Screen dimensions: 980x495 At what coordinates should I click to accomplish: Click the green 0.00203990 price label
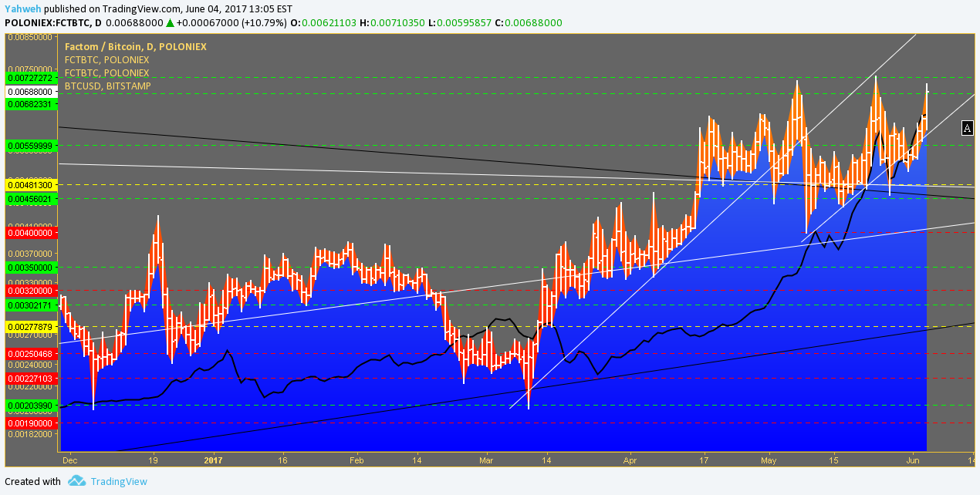pyautogui.click(x=30, y=406)
